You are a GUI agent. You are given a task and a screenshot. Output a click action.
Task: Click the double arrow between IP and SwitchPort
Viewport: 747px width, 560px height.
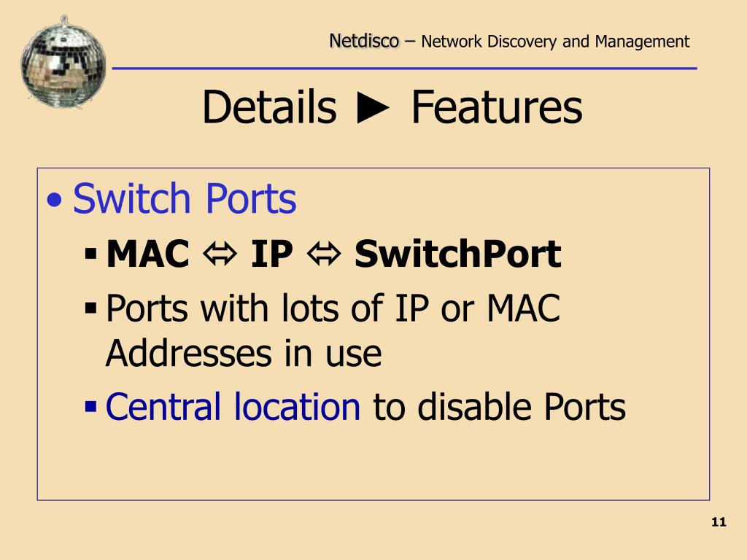[324, 254]
